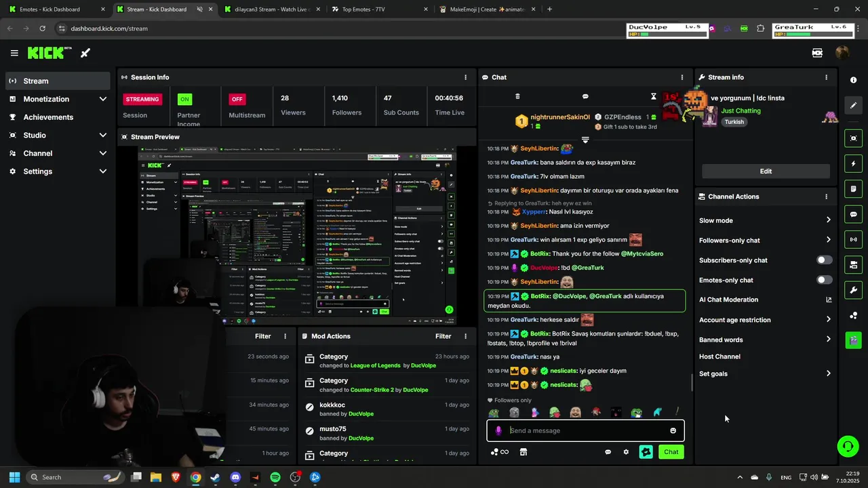Open Spotify from the Windows taskbar

(x=275, y=477)
